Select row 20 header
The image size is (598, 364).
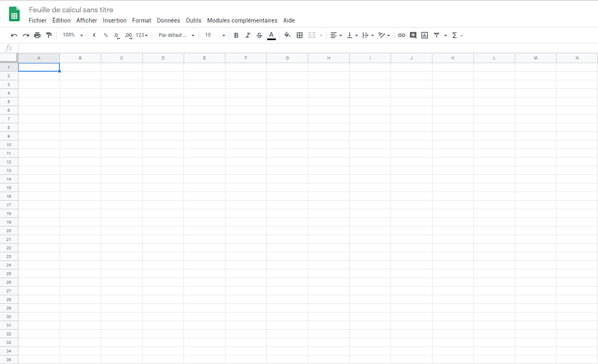pyautogui.click(x=9, y=231)
